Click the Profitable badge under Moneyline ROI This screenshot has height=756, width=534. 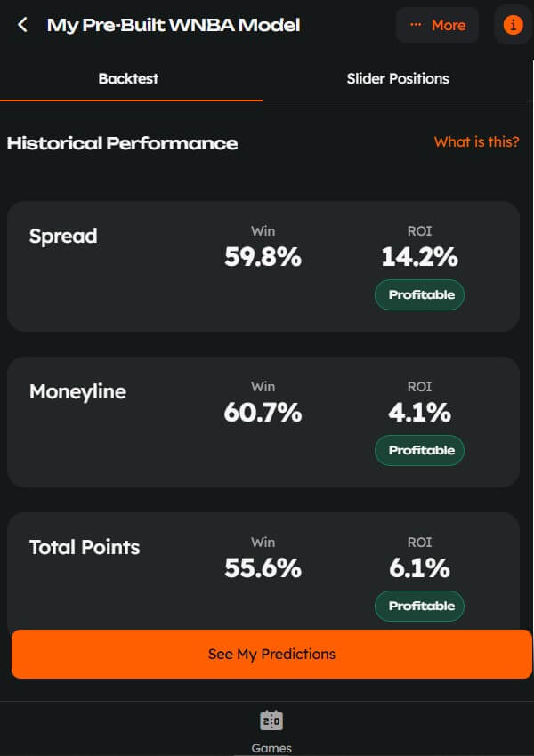click(x=419, y=450)
